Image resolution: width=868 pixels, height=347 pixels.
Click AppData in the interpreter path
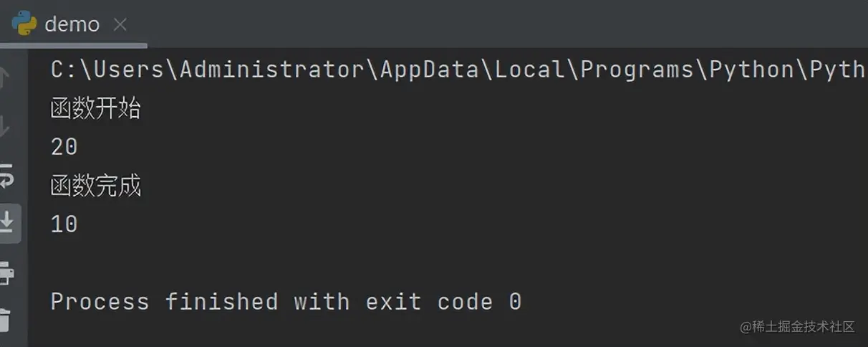[x=430, y=70]
